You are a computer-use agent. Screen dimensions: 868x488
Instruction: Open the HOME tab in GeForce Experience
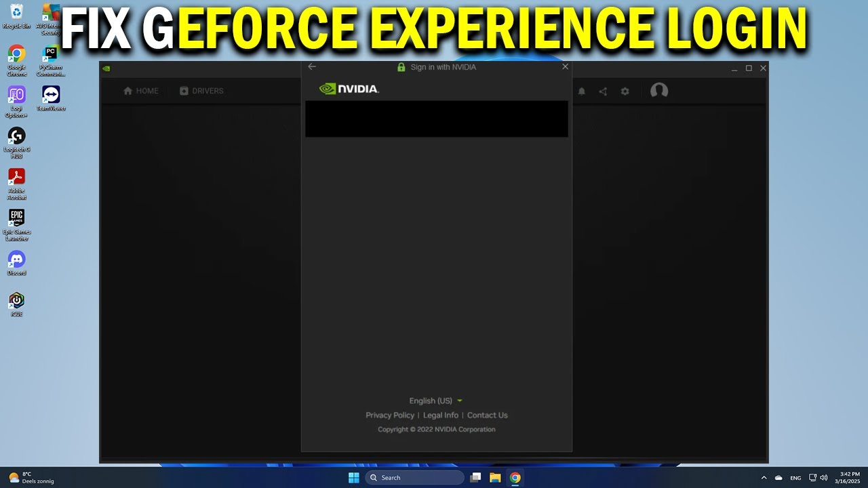point(141,91)
